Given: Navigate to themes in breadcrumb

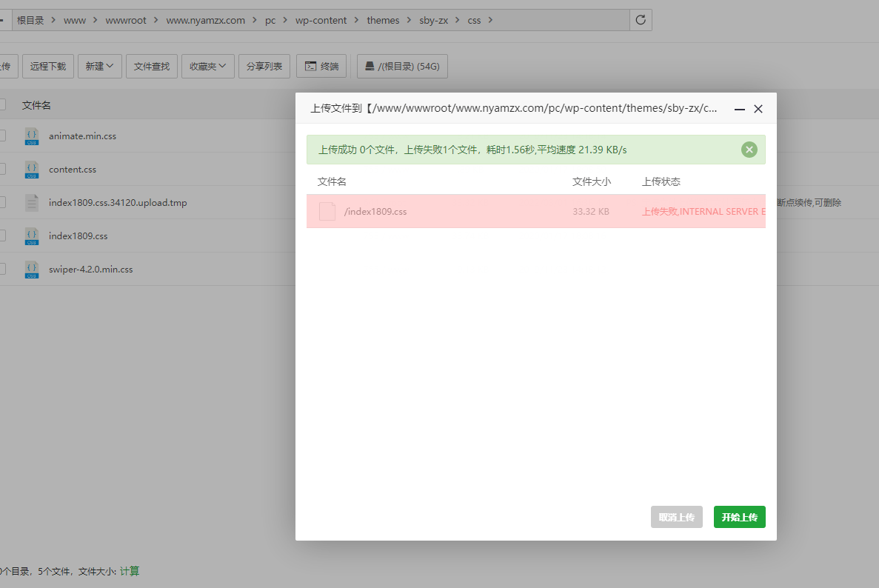Looking at the screenshot, I should click(383, 20).
